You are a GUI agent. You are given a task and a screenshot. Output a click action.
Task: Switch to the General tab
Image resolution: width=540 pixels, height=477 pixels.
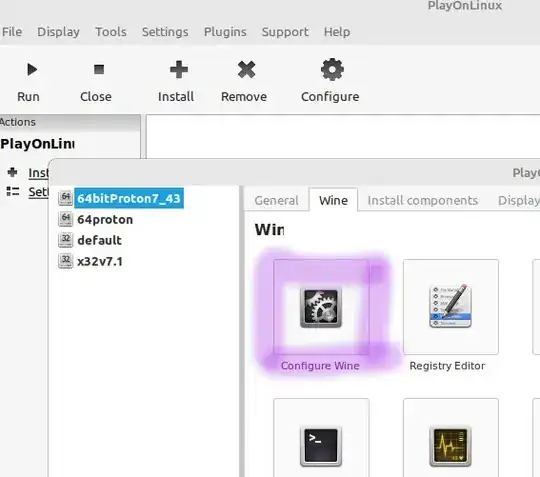coord(277,200)
